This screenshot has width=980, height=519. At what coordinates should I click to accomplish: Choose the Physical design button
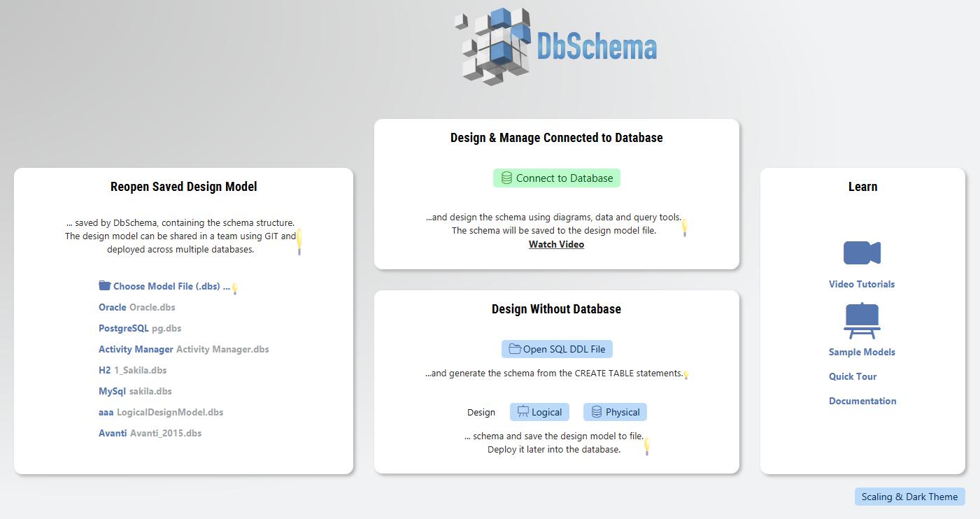pyautogui.click(x=616, y=412)
